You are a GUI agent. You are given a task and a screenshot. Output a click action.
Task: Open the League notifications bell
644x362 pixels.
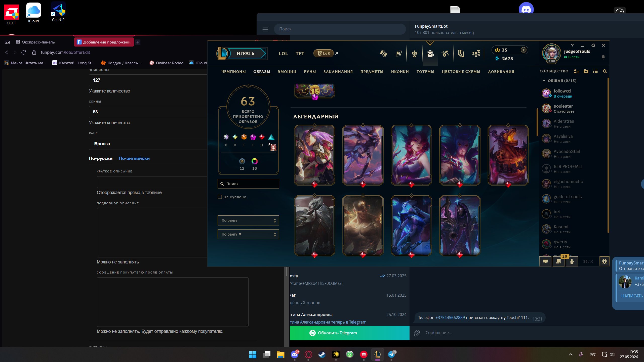(603, 57)
